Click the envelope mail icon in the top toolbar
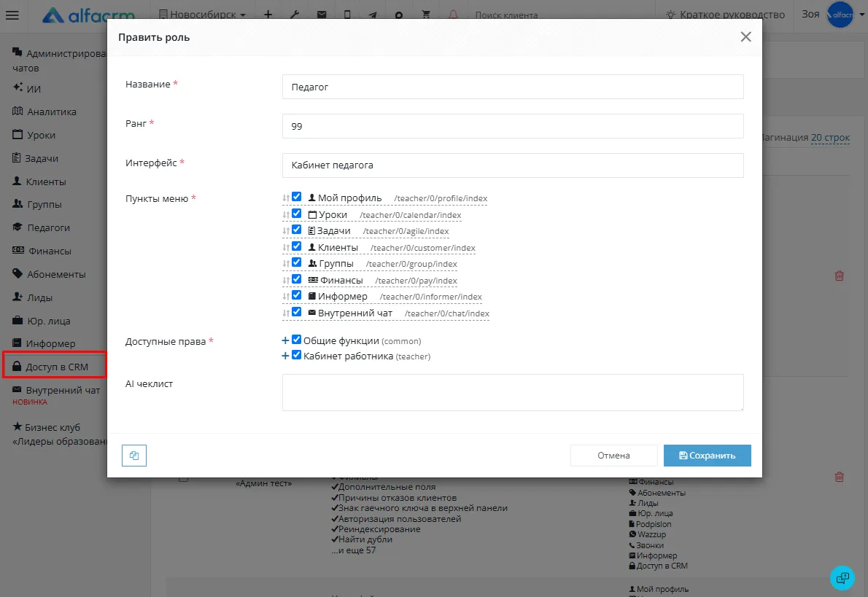This screenshot has height=597, width=868. point(322,15)
